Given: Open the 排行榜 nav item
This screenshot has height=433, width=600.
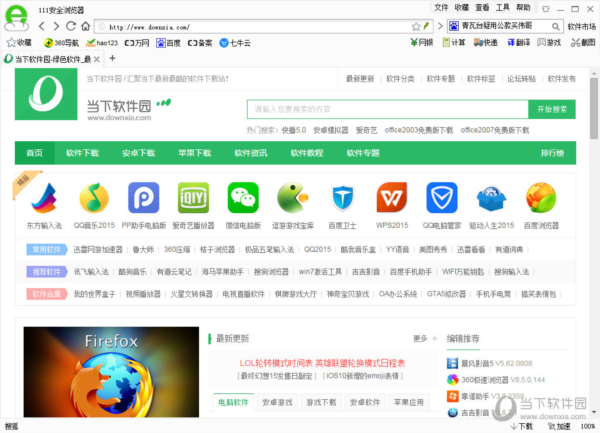Looking at the screenshot, I should click(552, 153).
